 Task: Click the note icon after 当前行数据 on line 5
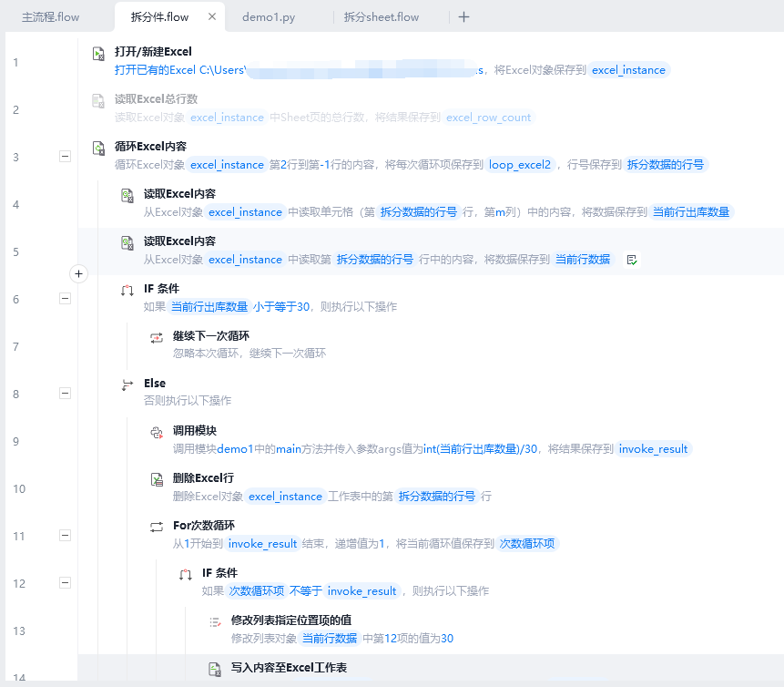point(632,260)
